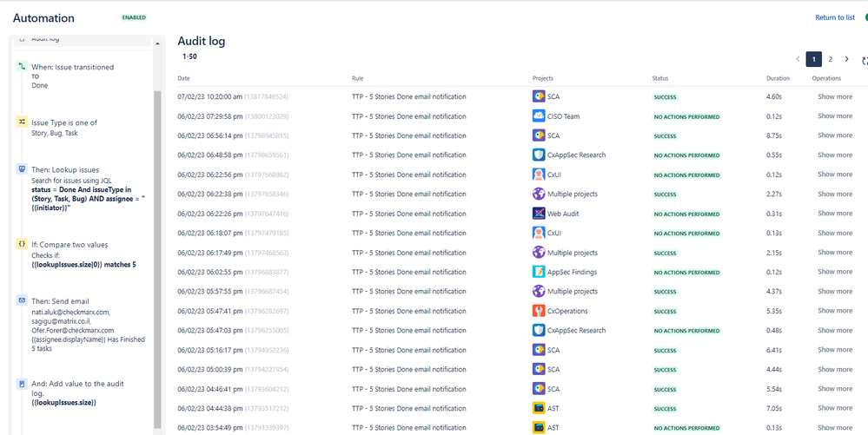The image size is (868, 435).
Task: Click execution ID 13817849524
Action: click(x=266, y=97)
